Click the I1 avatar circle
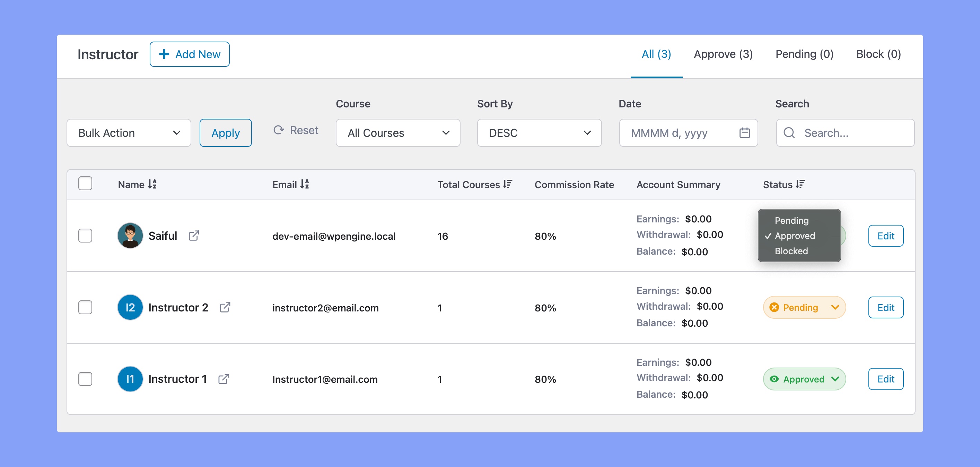Screen dimensions: 980x467 pos(130,379)
